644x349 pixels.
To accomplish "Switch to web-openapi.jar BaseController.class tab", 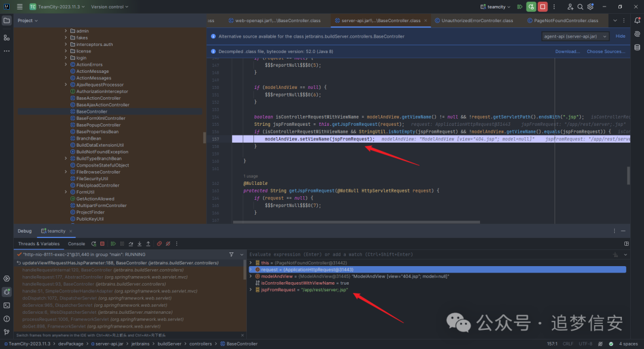I will (x=274, y=20).
